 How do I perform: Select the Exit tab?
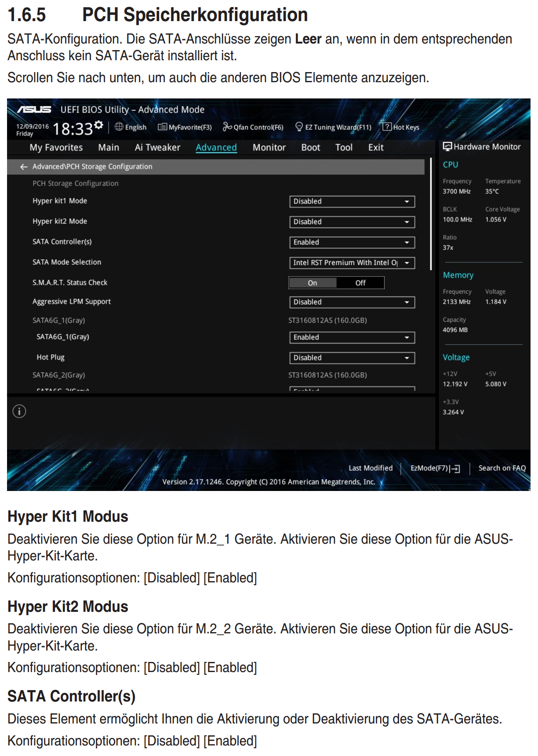point(376,148)
